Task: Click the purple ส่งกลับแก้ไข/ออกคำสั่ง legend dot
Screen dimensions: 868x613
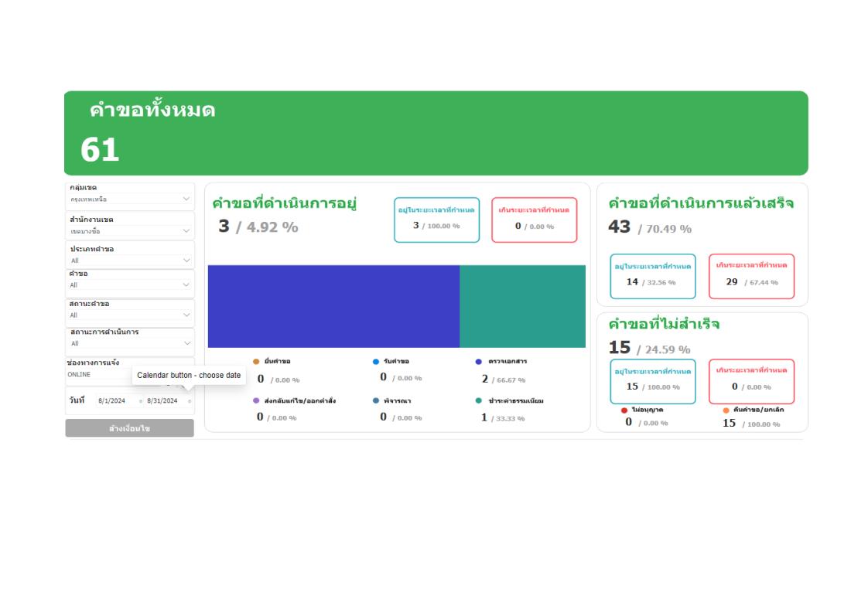Action: click(256, 401)
